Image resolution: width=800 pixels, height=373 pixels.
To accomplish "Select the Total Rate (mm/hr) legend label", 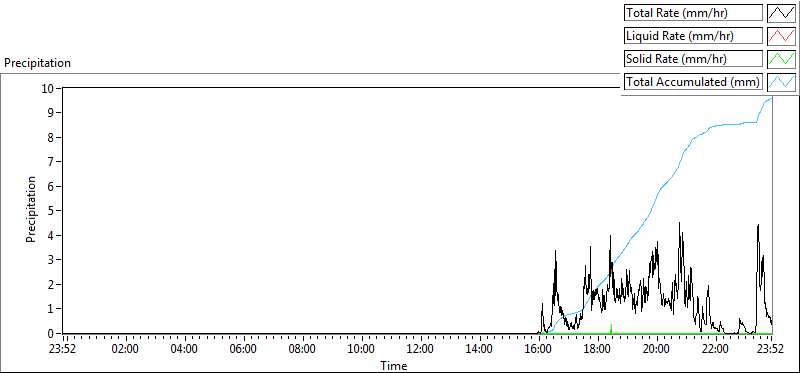I will [x=693, y=13].
